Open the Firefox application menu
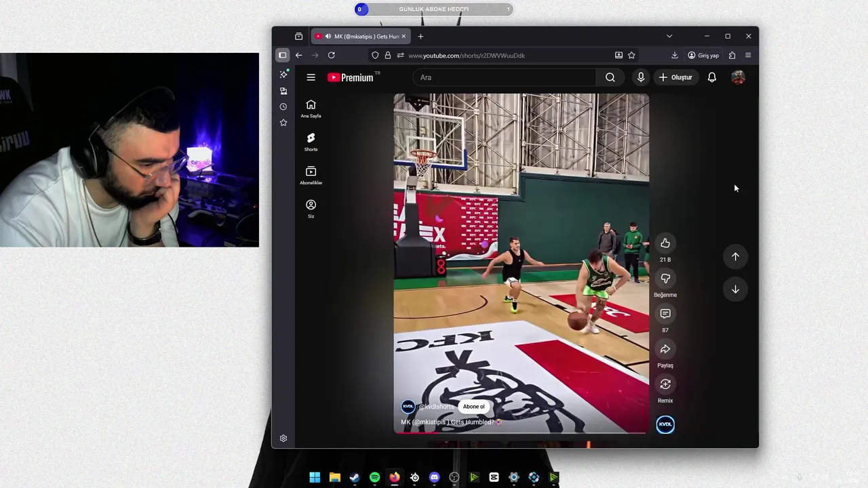The height and width of the screenshot is (488, 868). tap(748, 56)
